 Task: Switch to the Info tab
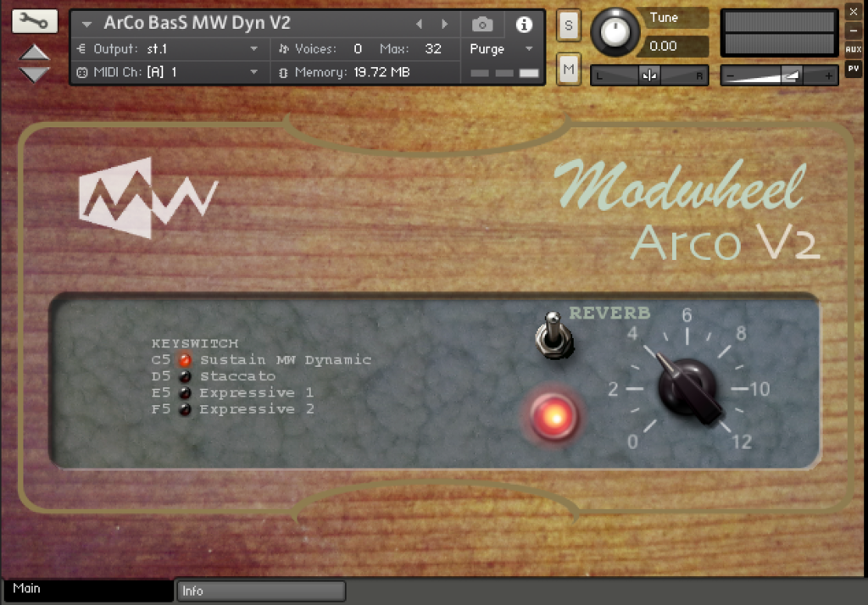(261, 591)
